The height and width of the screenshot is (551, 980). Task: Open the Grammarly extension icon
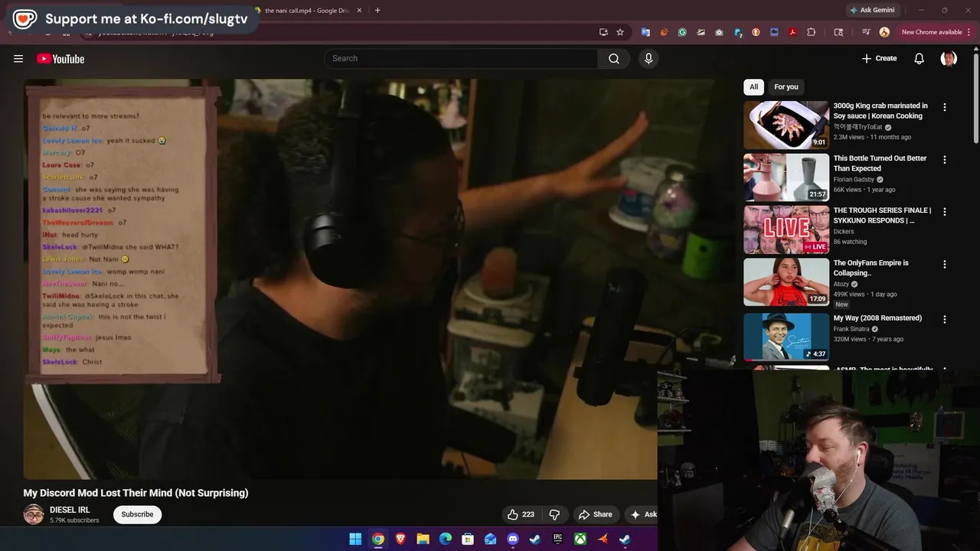click(682, 32)
